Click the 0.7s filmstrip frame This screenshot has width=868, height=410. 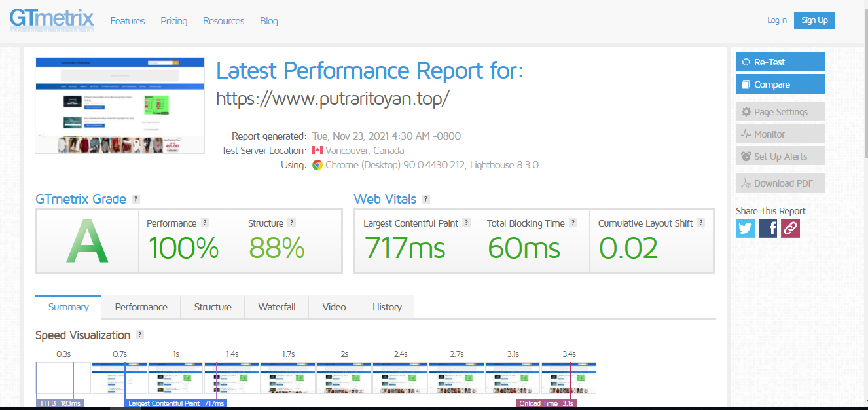point(119,378)
